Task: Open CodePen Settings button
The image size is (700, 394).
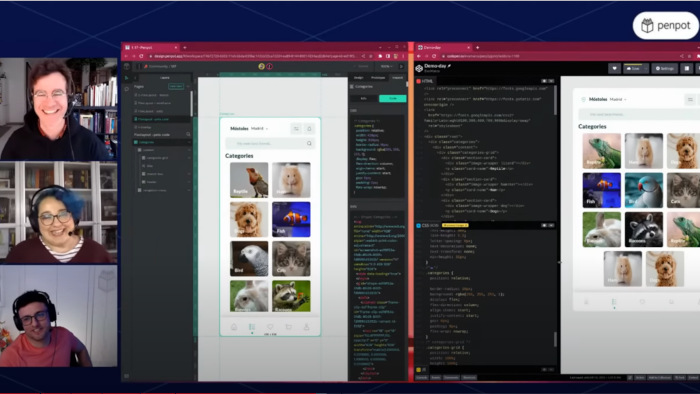Action: click(x=664, y=68)
